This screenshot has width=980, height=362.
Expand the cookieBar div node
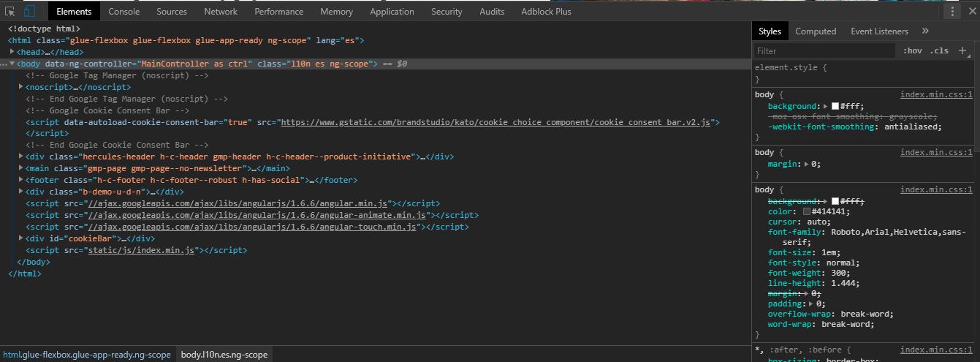(x=21, y=238)
